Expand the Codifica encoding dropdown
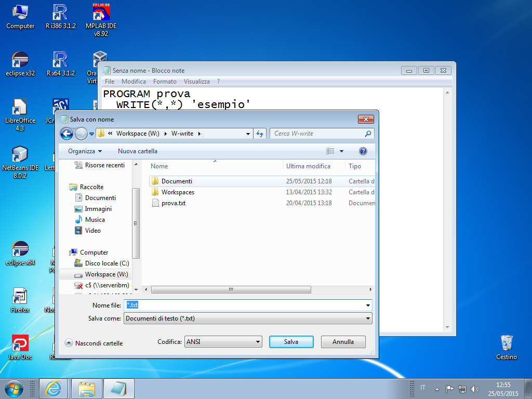 223,342
